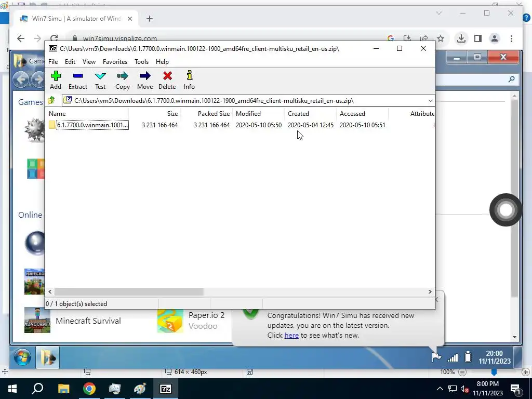The width and height of the screenshot is (532, 399).
Task: Click the Games Explorer icon on Win7 taskbar
Action: (x=47, y=357)
